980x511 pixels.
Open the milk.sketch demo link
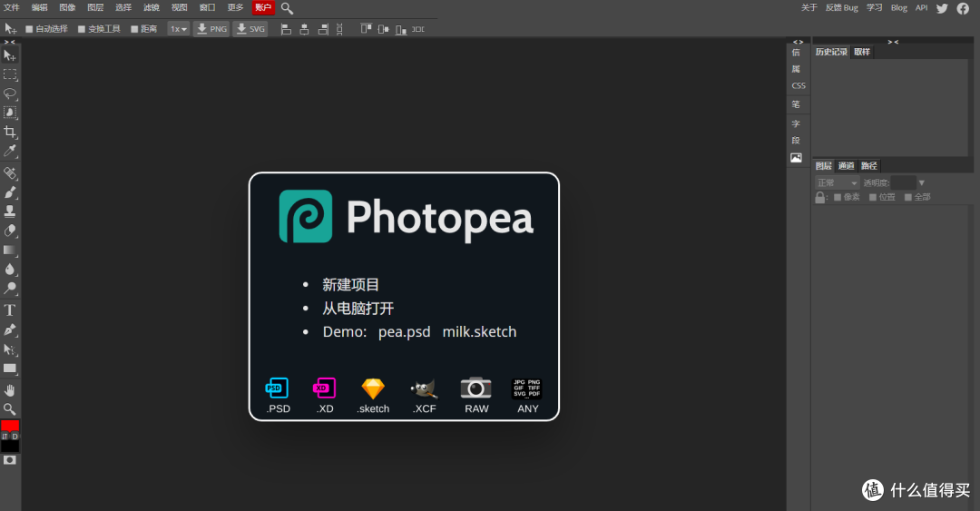point(479,332)
